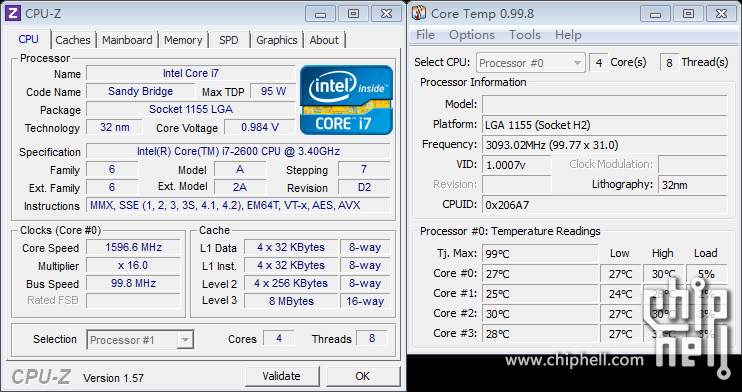This screenshot has width=742, height=392.
Task: Maximize the Core Temp window
Action: (689, 14)
